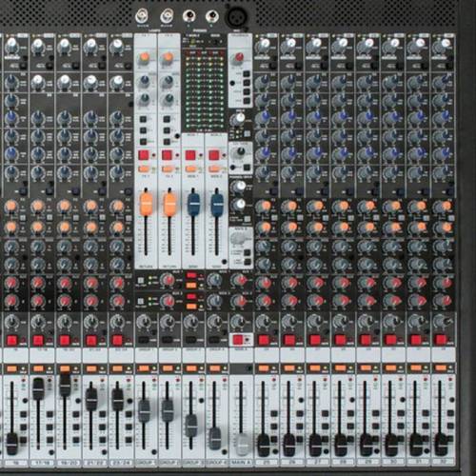Toggle the red MAIN A mute button
Screen dimensions: 476x476
tap(238, 340)
